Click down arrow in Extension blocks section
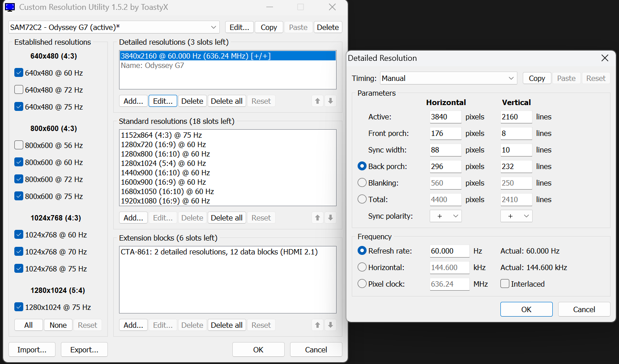Image resolution: width=619 pixels, height=364 pixels. 330,325
